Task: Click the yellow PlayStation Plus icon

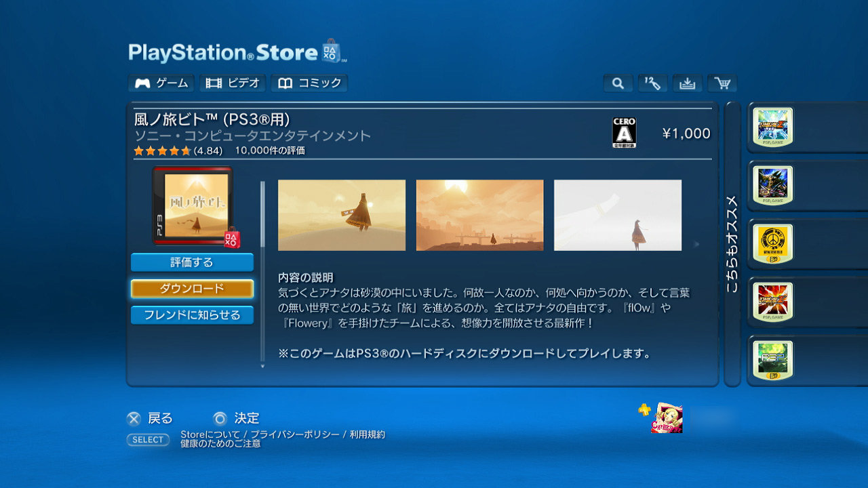Action: tap(644, 409)
